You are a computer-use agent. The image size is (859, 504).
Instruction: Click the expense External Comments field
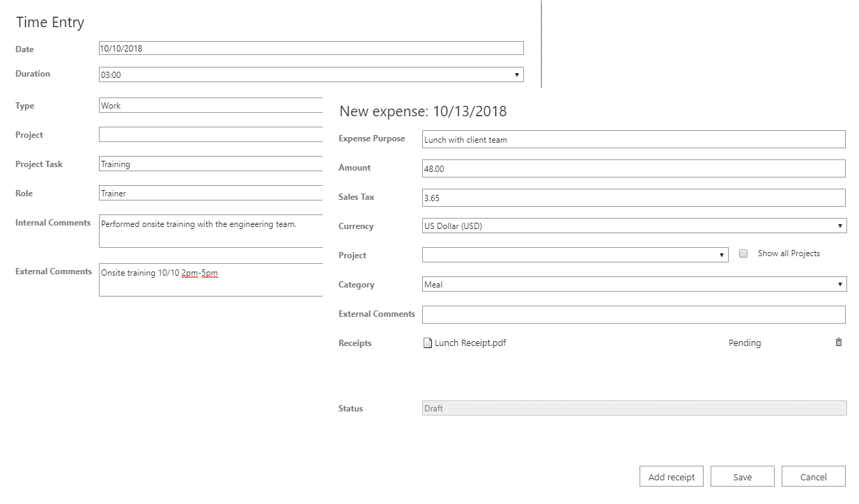pyautogui.click(x=633, y=315)
